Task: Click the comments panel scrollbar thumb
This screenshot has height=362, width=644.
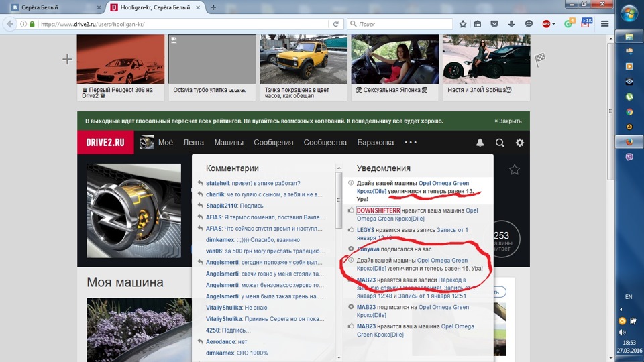Action: pyautogui.click(x=339, y=200)
